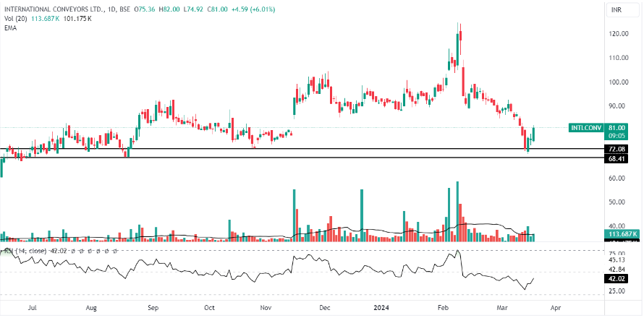Image resolution: width=644 pixels, height=318 pixels.
Task: Click the 42.02 RSI value label
Action: click(617, 278)
